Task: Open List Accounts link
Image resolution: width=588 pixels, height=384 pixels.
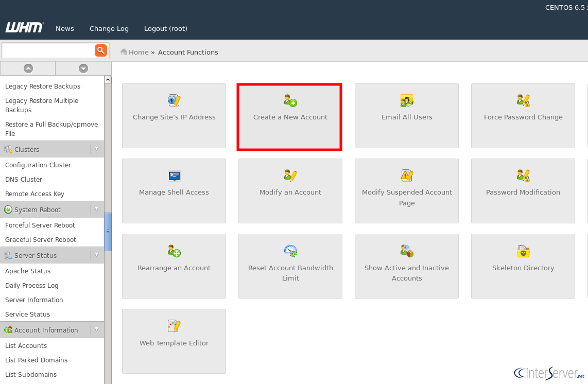Action: click(26, 346)
